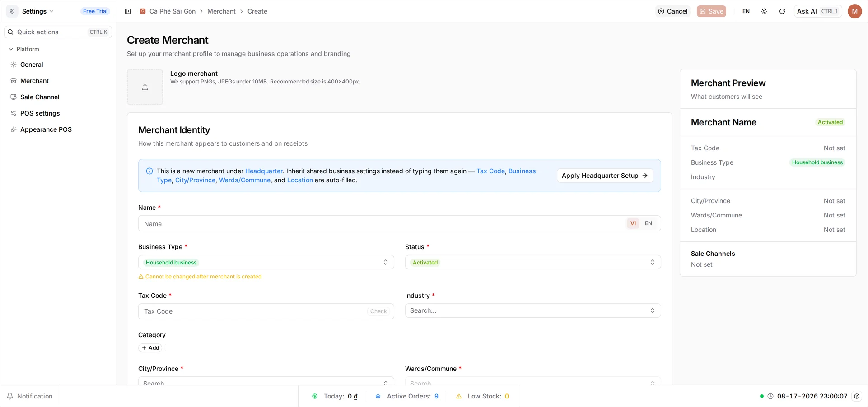
Task: Open the Wards/Commune dropdown
Action: point(533,381)
